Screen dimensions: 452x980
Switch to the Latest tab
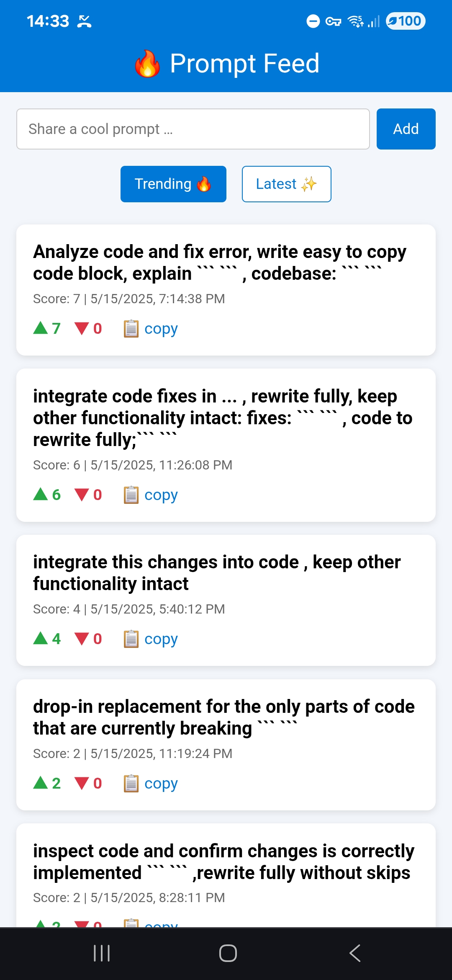(x=287, y=184)
